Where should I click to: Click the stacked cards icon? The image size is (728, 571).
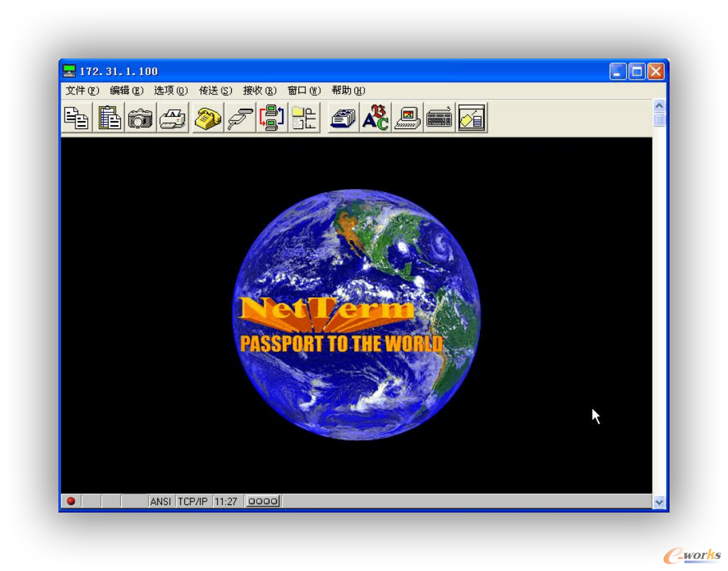(x=343, y=118)
